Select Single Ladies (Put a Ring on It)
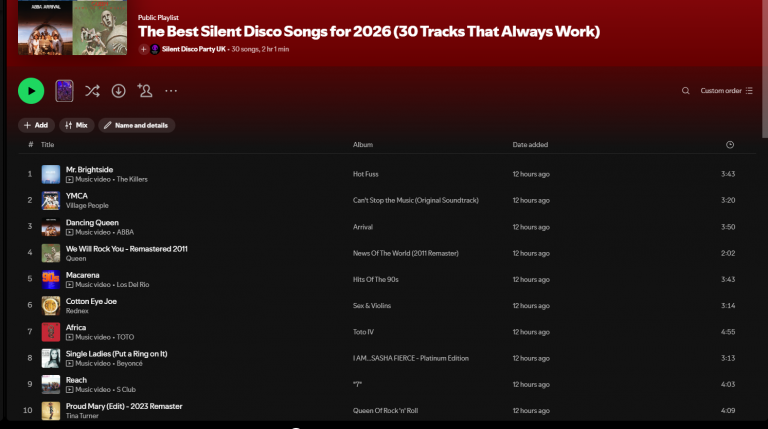This screenshot has height=429, width=768. [x=117, y=354]
